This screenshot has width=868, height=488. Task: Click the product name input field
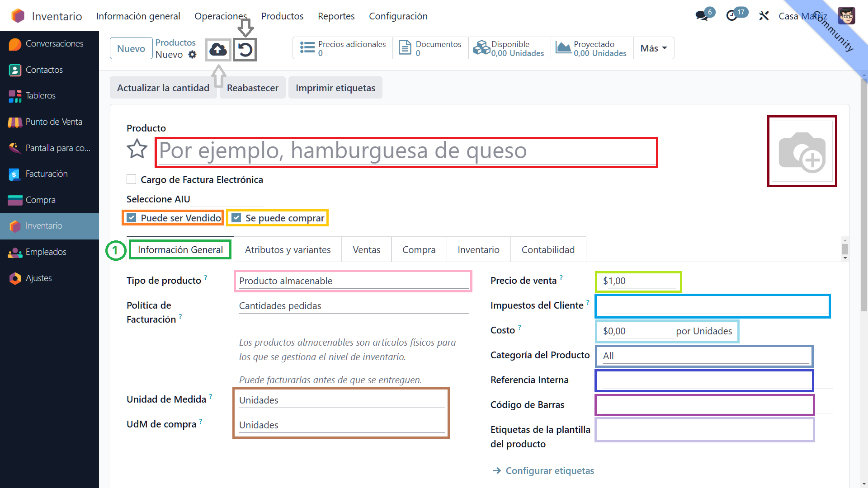click(406, 151)
